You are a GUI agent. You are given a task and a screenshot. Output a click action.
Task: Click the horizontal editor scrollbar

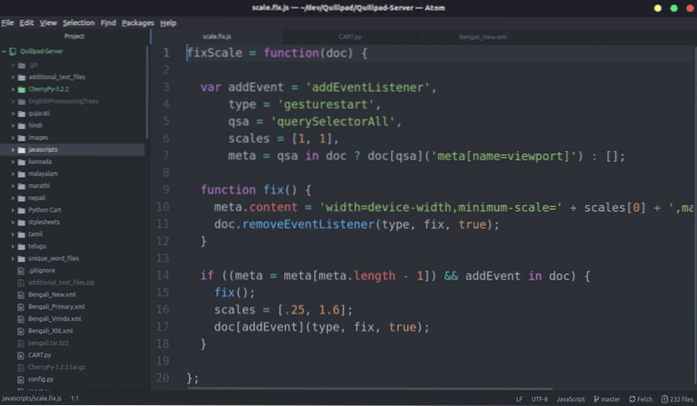[x=370, y=389]
